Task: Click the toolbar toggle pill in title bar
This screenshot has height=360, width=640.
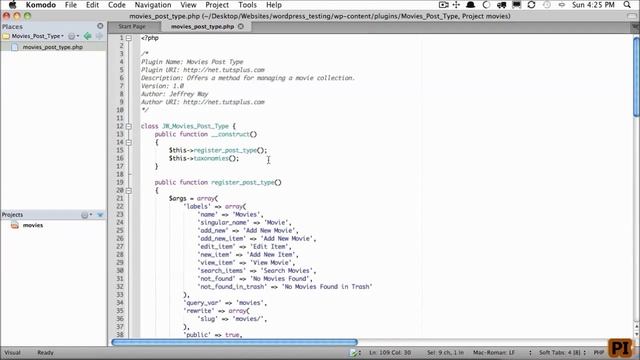Action: point(632,16)
